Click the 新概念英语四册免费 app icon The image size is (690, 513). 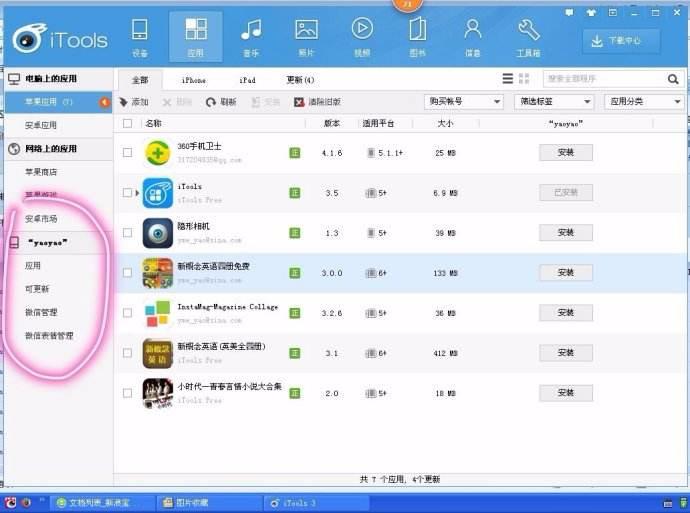click(158, 273)
